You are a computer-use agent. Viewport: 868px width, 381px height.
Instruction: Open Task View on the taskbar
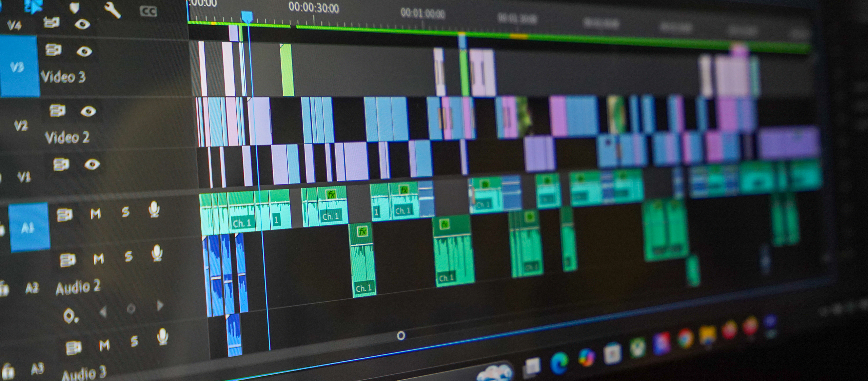coord(532,368)
